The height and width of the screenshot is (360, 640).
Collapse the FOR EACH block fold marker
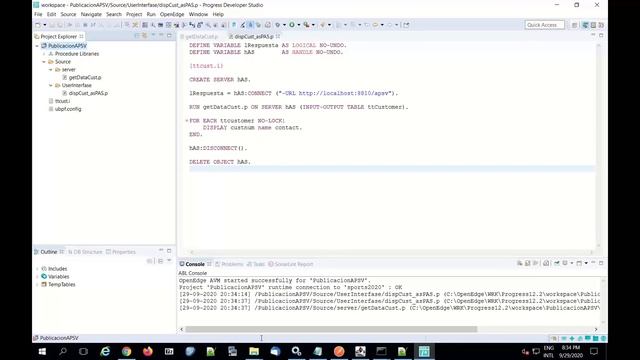pos(187,121)
